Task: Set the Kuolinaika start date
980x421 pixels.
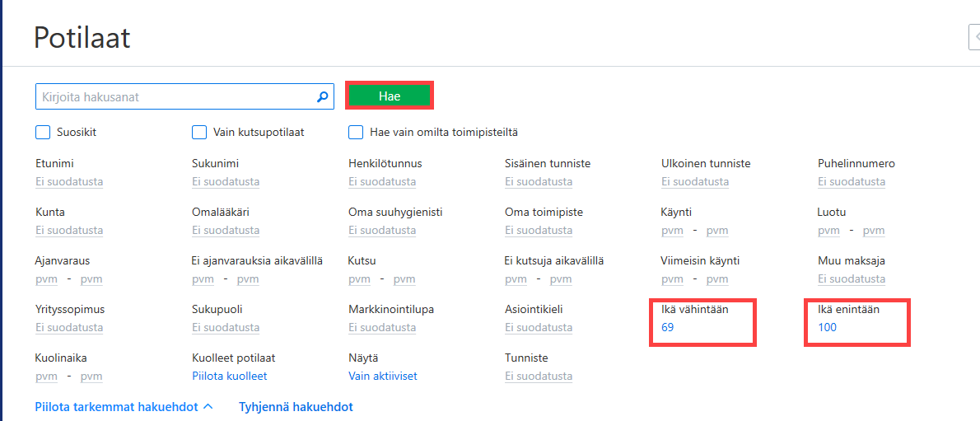Action: tap(46, 376)
